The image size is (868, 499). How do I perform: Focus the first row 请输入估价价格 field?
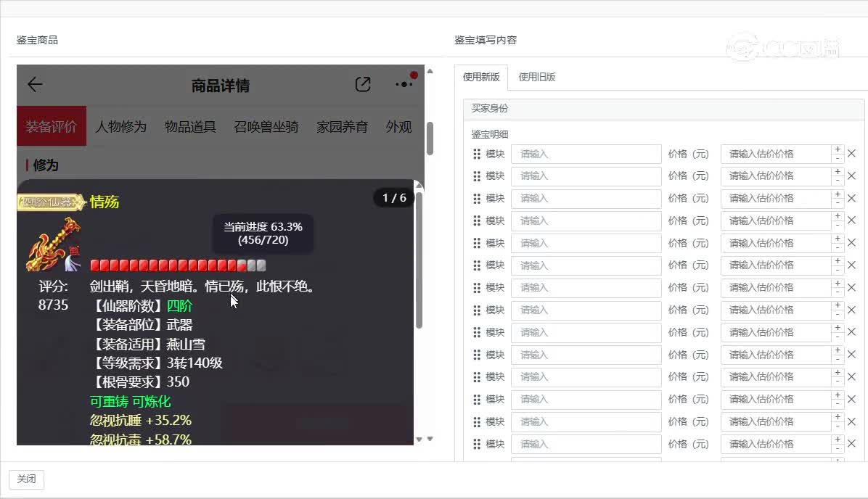(x=776, y=154)
